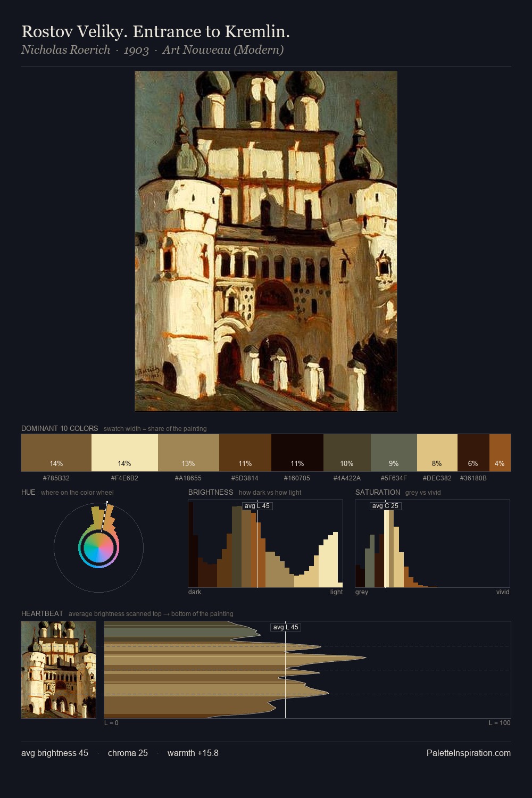Click the hex code '#A18655' label

pos(188,478)
